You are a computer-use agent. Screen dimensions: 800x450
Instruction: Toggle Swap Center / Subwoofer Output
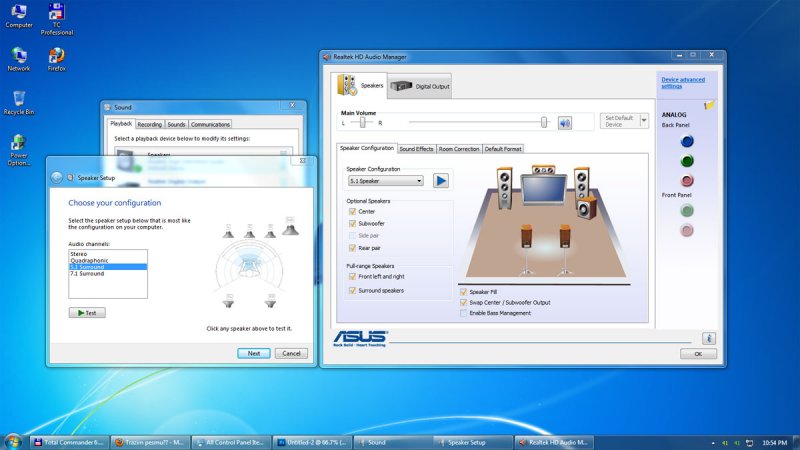(x=463, y=303)
